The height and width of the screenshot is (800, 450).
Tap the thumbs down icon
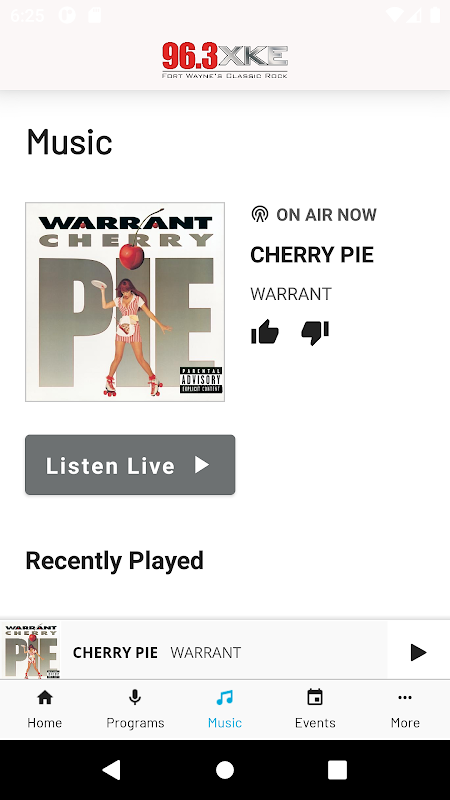point(315,333)
